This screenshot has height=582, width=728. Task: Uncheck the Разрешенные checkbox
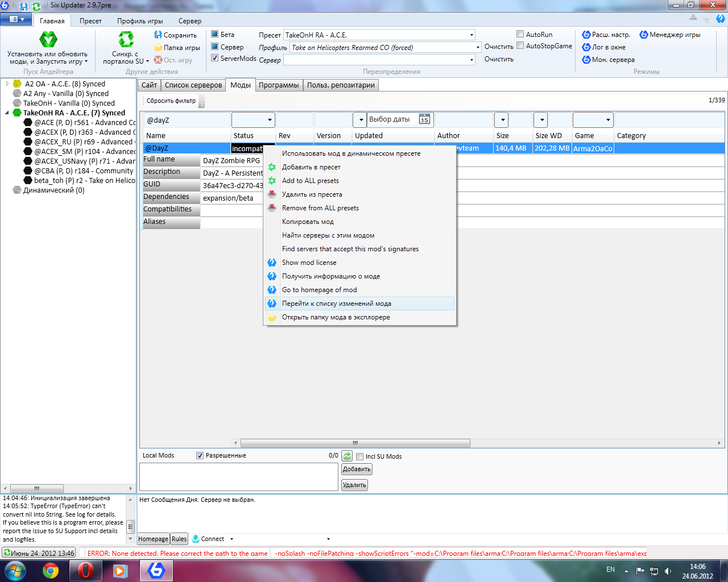[x=200, y=455]
